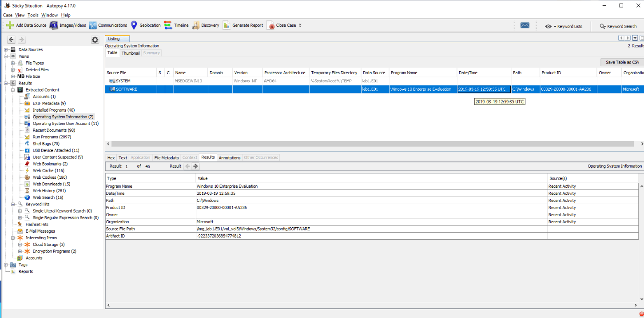Open Web Bookmarks (2) results
This screenshot has height=318, width=644.
tap(50, 164)
